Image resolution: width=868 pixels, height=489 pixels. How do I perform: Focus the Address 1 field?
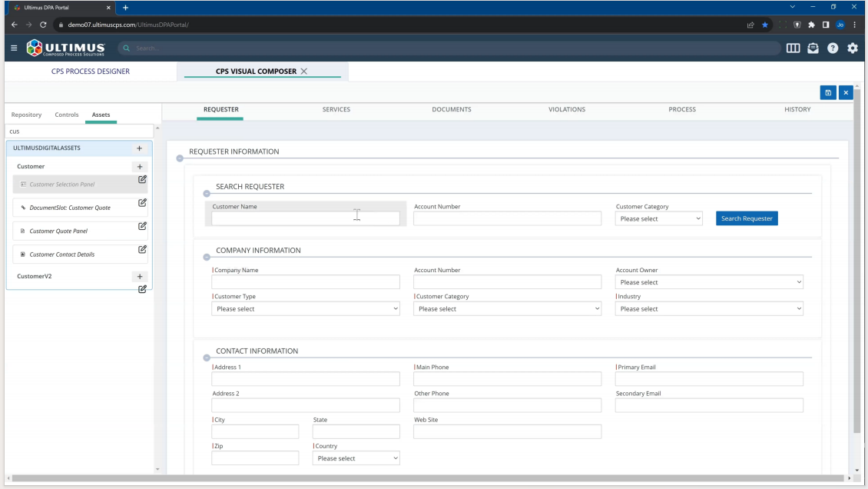point(306,379)
